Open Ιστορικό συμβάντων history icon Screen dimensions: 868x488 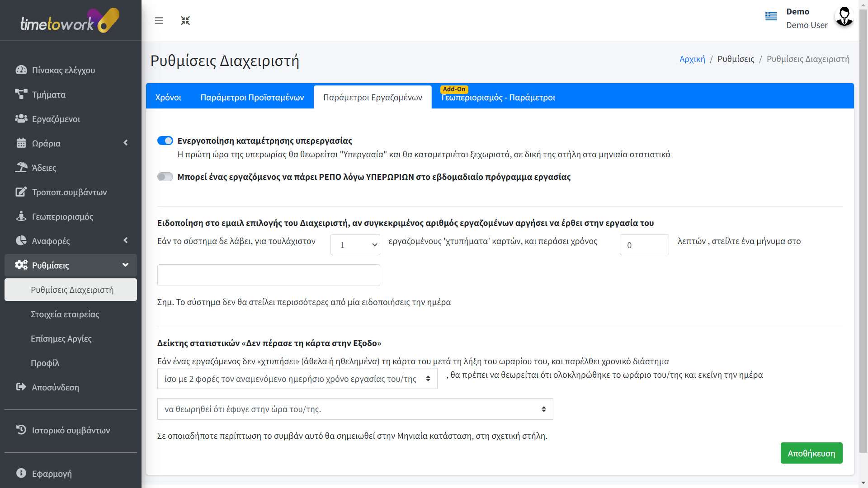pyautogui.click(x=21, y=430)
